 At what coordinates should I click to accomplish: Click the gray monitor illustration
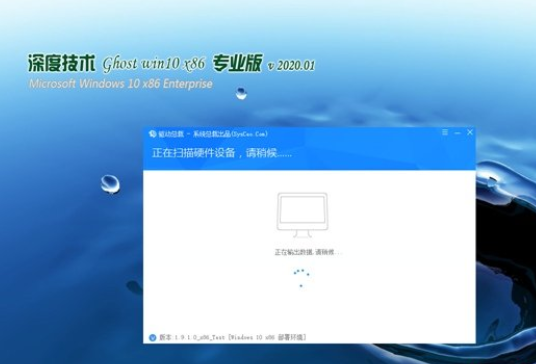click(x=302, y=215)
